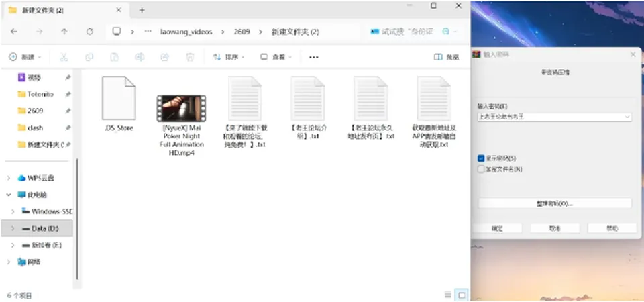Click the Cut scissors icon

[x=64, y=57]
